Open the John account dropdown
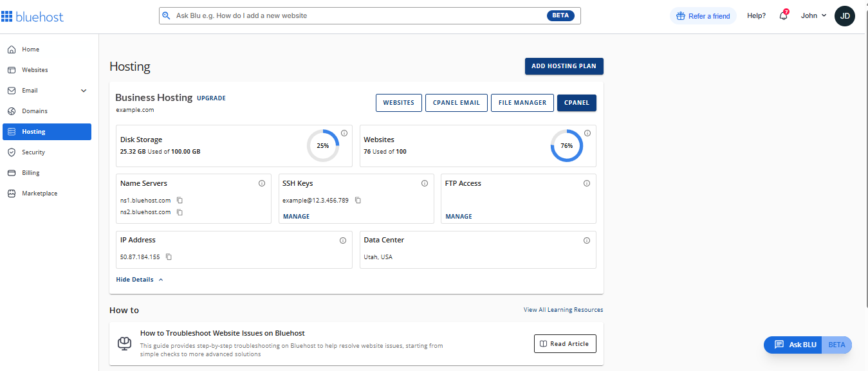 [813, 15]
